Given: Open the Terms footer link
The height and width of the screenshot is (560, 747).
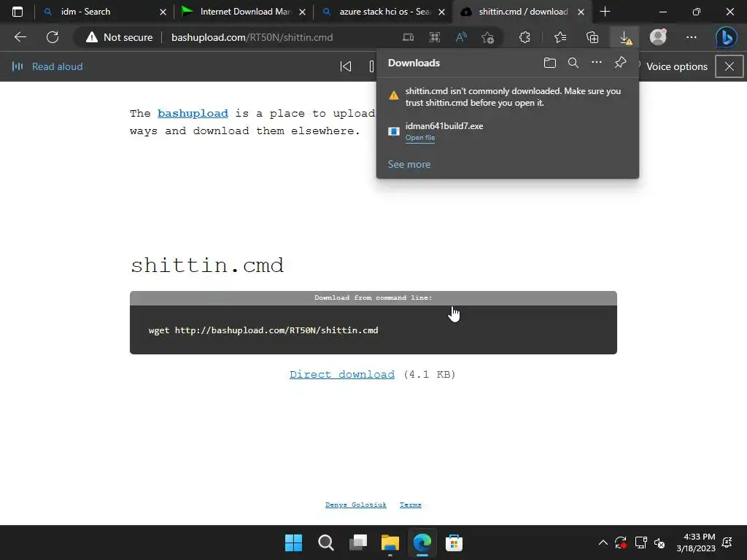Looking at the screenshot, I should [410, 505].
